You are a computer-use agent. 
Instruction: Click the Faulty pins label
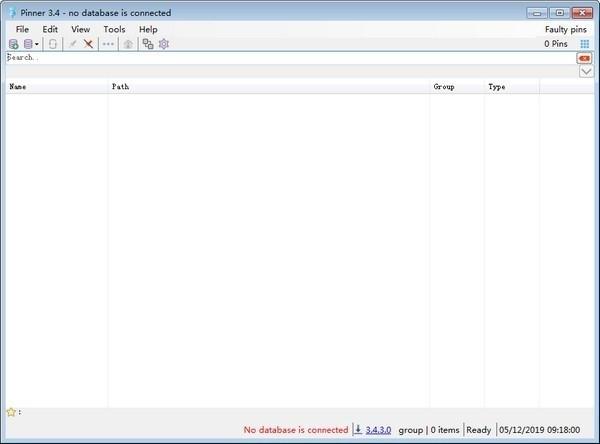566,29
